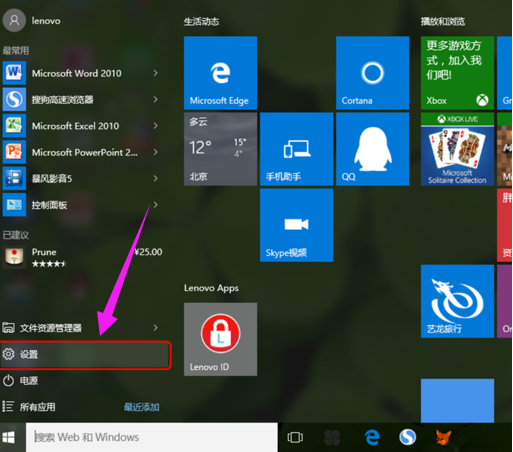Screen dimensions: 513x452
Task: Expand jump list for Microsoft Excel 2010
Action: click(155, 126)
